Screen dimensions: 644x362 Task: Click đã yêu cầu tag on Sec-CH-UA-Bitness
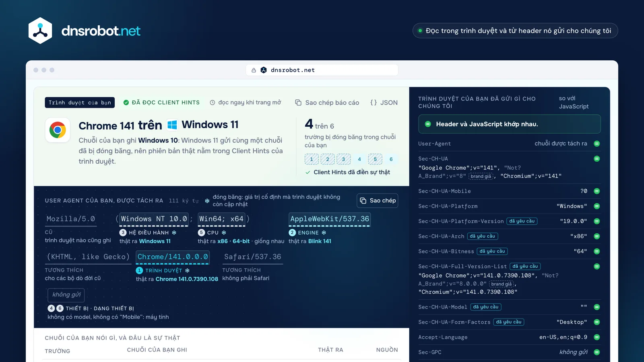click(x=492, y=251)
